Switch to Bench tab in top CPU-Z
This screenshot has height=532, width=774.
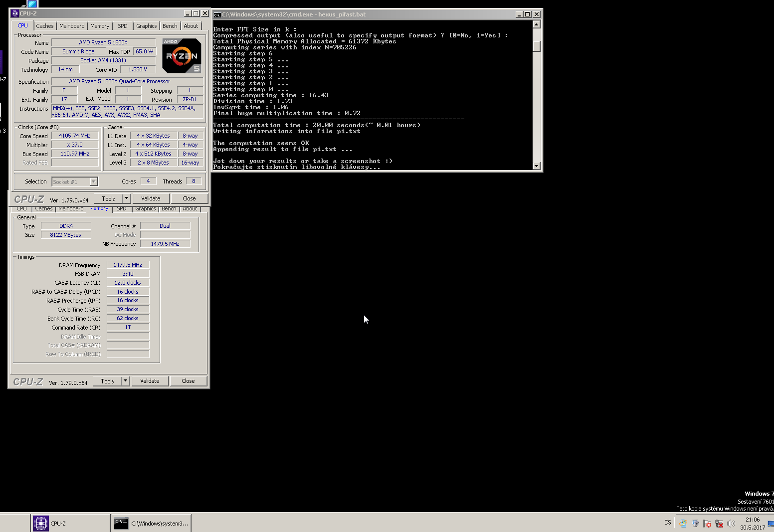click(170, 26)
